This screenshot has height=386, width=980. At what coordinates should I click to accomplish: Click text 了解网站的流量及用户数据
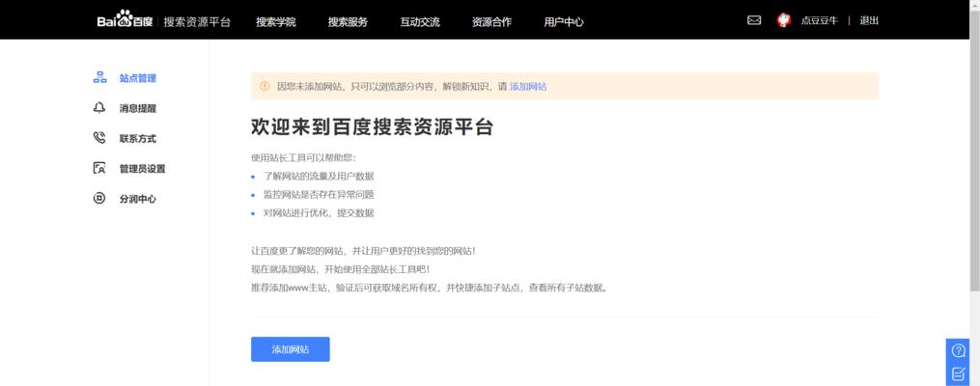tap(318, 177)
